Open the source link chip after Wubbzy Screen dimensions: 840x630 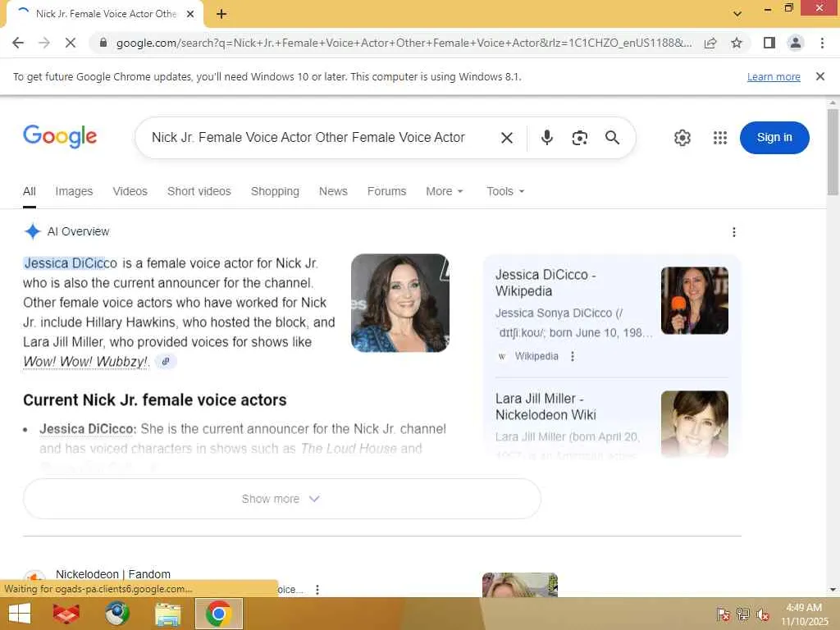click(x=166, y=362)
